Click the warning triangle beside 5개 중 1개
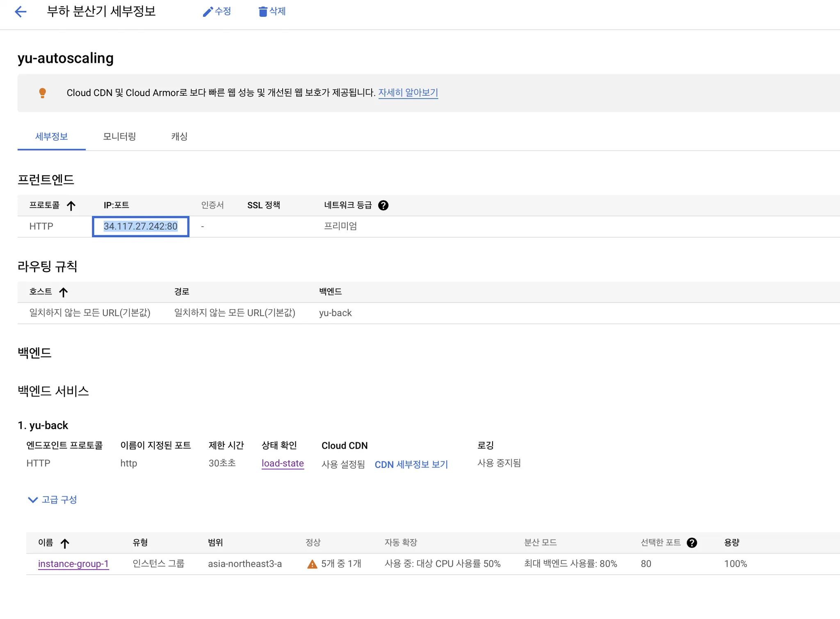Image resolution: width=840 pixels, height=619 pixels. (x=312, y=564)
